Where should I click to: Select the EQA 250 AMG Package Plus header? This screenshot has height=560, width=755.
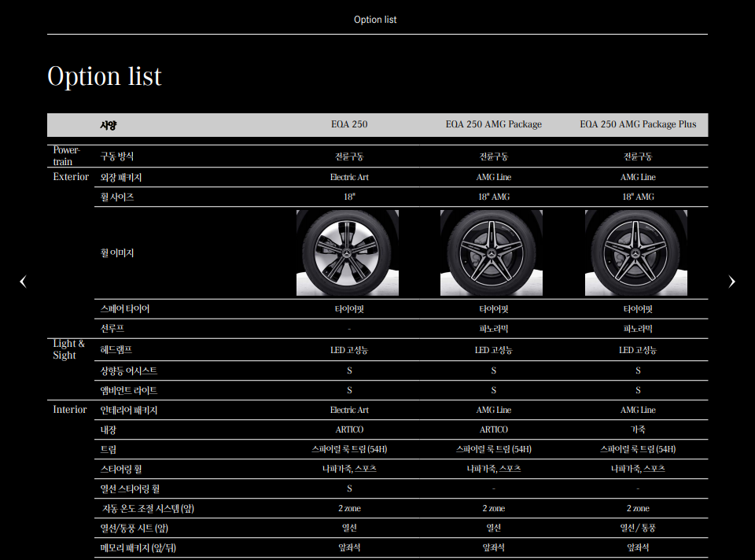point(638,124)
